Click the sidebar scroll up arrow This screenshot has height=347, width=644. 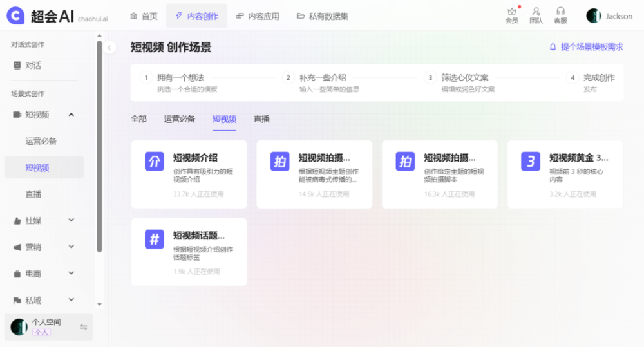click(99, 36)
